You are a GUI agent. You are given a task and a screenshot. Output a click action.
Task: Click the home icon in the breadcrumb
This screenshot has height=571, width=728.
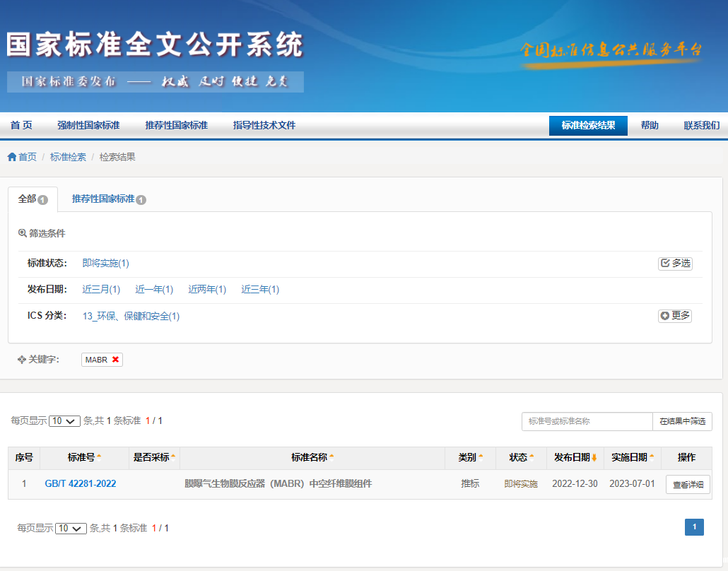click(12, 157)
